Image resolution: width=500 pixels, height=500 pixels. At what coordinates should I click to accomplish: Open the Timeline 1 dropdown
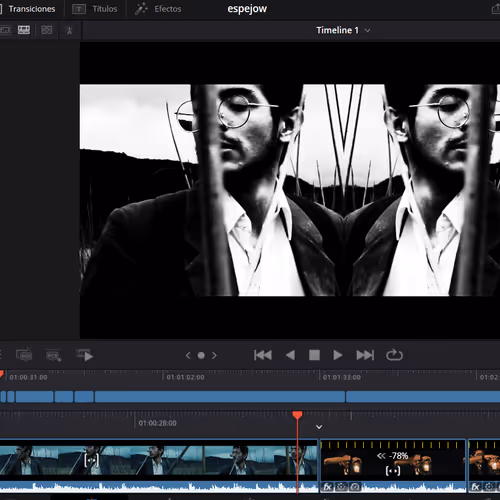click(x=343, y=30)
